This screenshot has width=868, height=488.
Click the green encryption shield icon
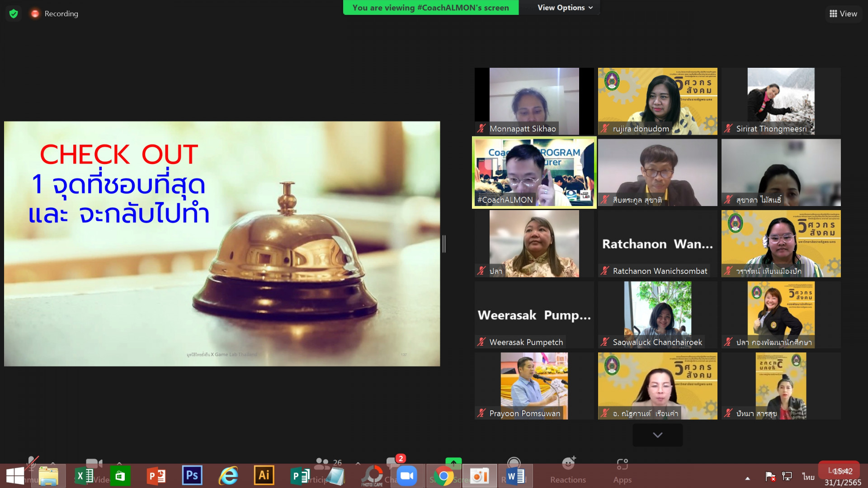14,14
